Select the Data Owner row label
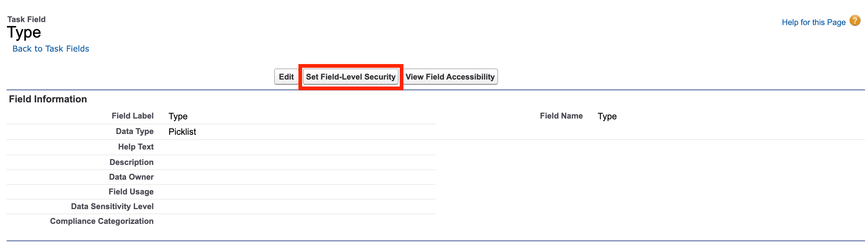The height and width of the screenshot is (243, 868). point(131,177)
